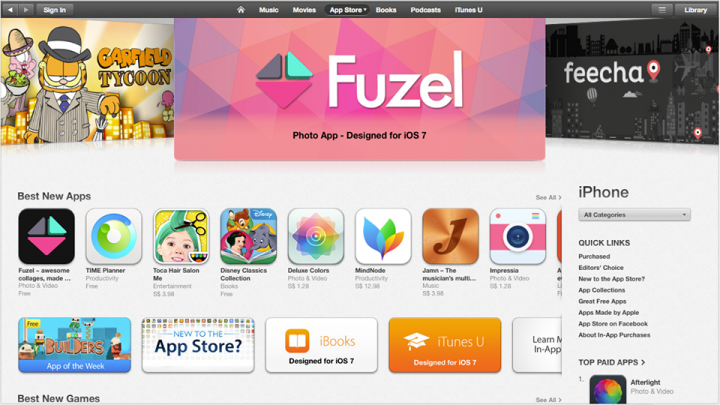Open the Fuzel app icon in Best New Apps

tap(46, 236)
